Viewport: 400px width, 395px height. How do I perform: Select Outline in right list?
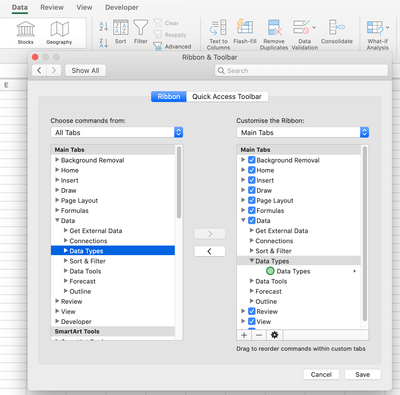(x=266, y=301)
